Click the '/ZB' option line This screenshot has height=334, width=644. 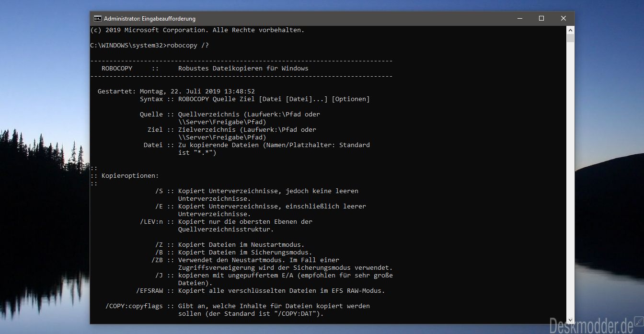[245, 260]
